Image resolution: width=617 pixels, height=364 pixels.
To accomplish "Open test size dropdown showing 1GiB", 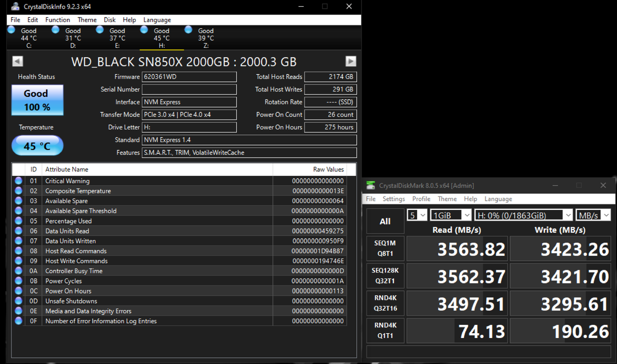I will 451,215.
